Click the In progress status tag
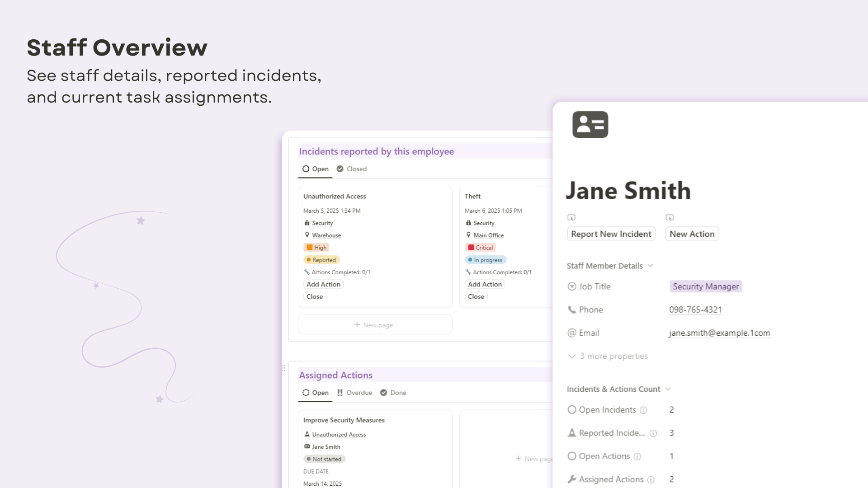868x488 pixels. [486, 260]
